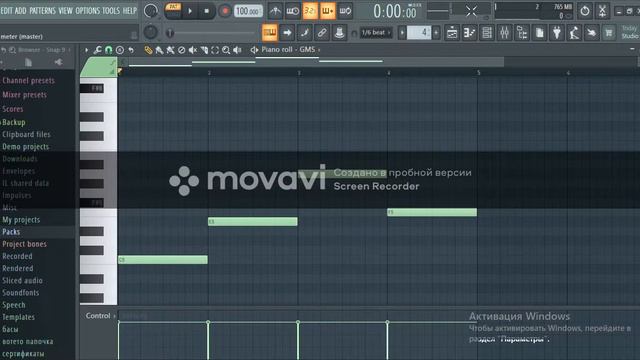Open the project info page icon
The height and width of the screenshot is (360, 640).
[540, 33]
